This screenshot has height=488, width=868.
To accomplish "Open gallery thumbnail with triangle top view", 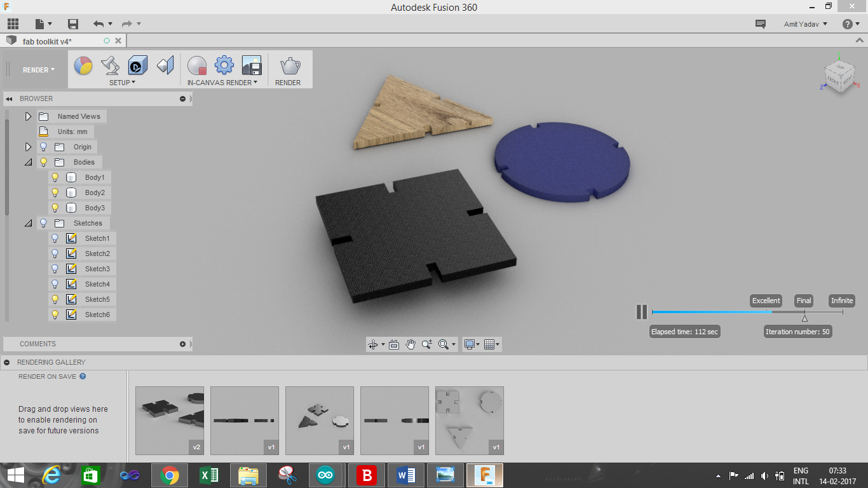I will pyautogui.click(x=470, y=421).
